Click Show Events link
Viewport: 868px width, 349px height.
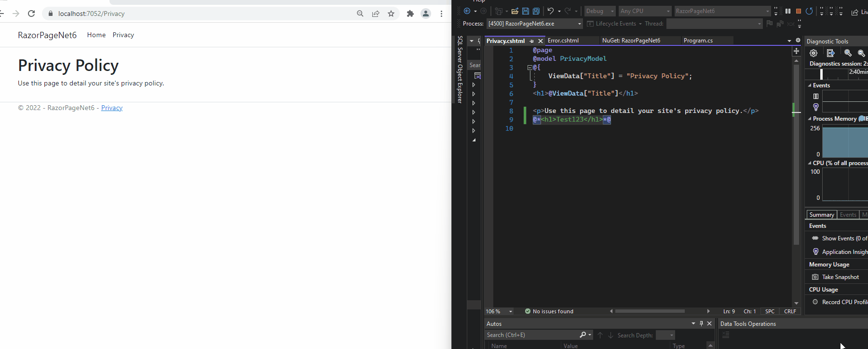(x=844, y=238)
